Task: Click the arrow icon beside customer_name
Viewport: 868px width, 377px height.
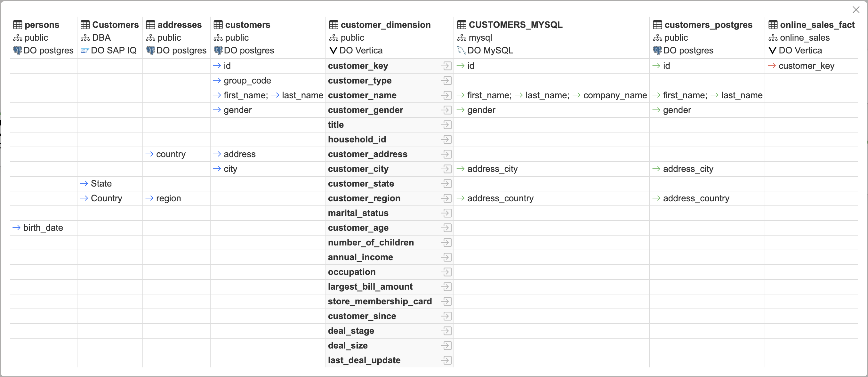Action: pos(446,95)
